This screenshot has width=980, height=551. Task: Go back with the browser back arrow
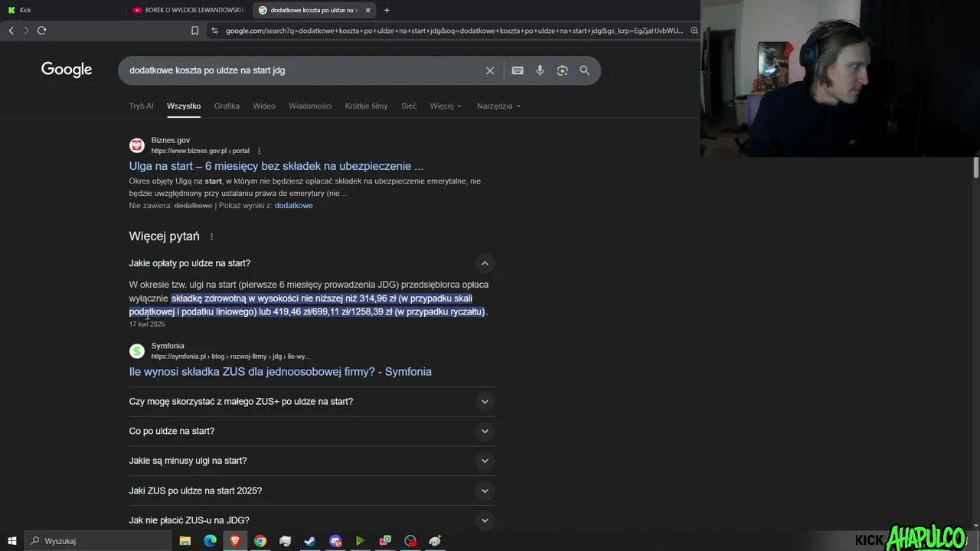point(11,31)
